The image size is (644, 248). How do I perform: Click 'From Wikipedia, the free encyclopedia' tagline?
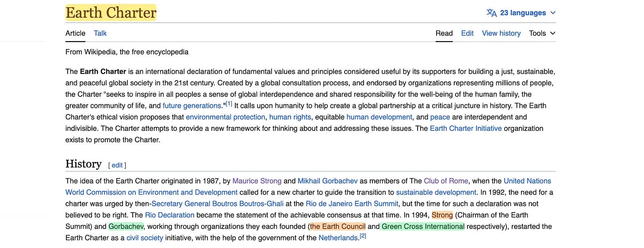[127, 52]
